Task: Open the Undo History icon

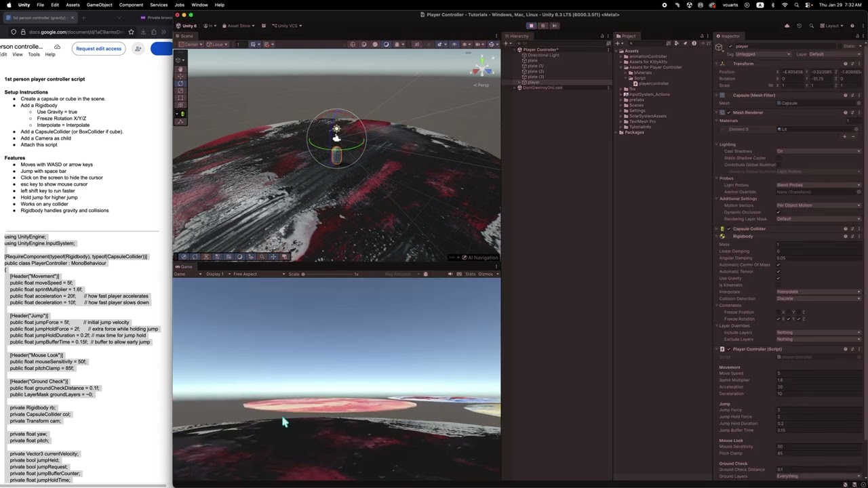Action: coord(799,26)
